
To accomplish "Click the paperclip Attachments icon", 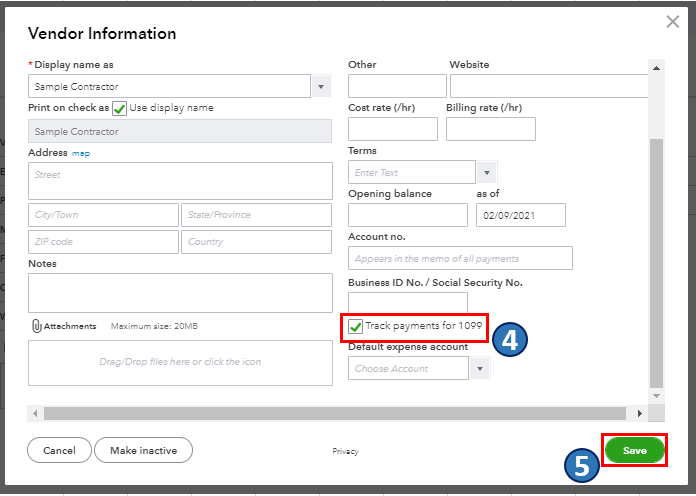I will click(x=36, y=326).
